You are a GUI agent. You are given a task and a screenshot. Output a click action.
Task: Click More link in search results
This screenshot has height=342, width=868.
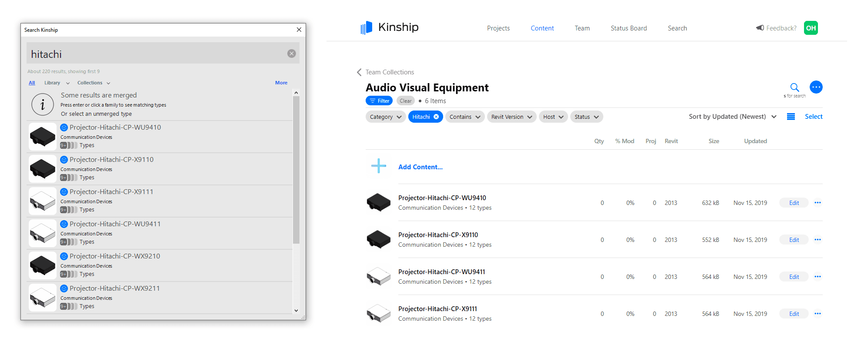click(281, 83)
